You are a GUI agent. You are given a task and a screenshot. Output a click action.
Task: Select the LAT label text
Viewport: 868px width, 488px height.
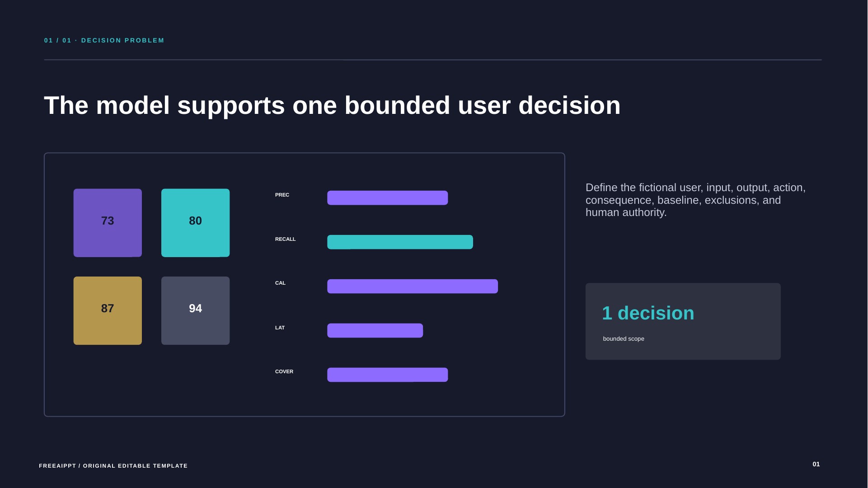click(280, 328)
